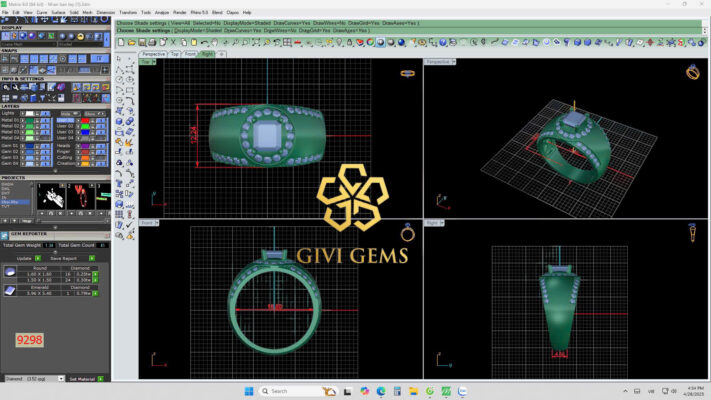The height and width of the screenshot is (400, 711).
Task: Click the blue Box solid icon in toolbar
Action: [577, 42]
